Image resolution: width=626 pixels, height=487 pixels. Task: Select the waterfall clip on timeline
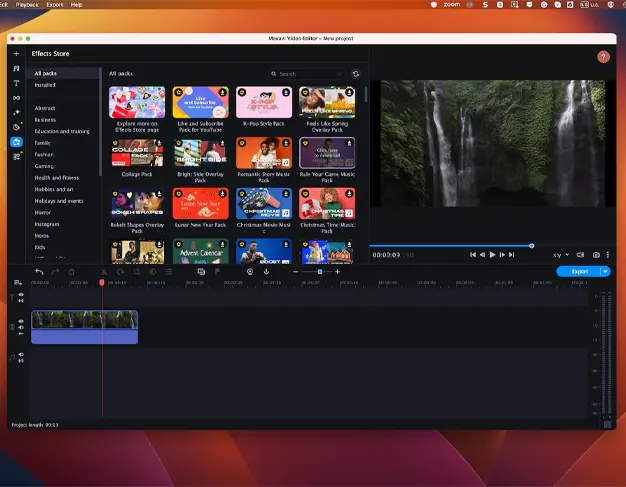point(85,327)
